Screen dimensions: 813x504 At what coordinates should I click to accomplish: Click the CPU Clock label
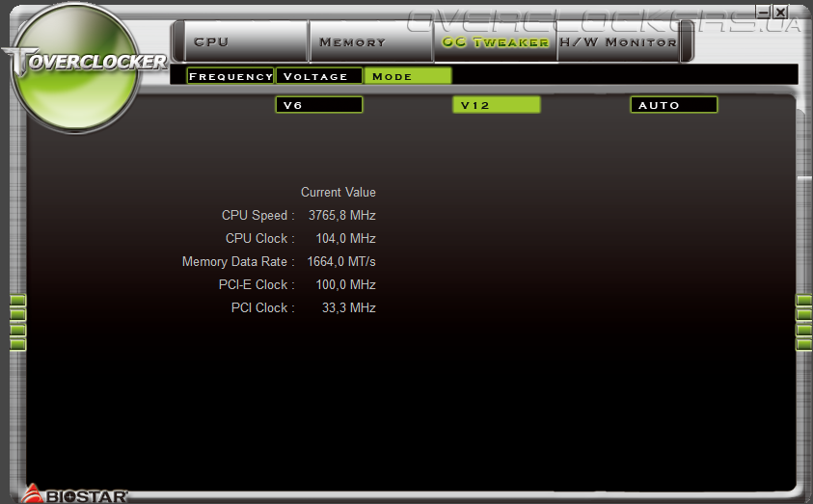(x=259, y=238)
